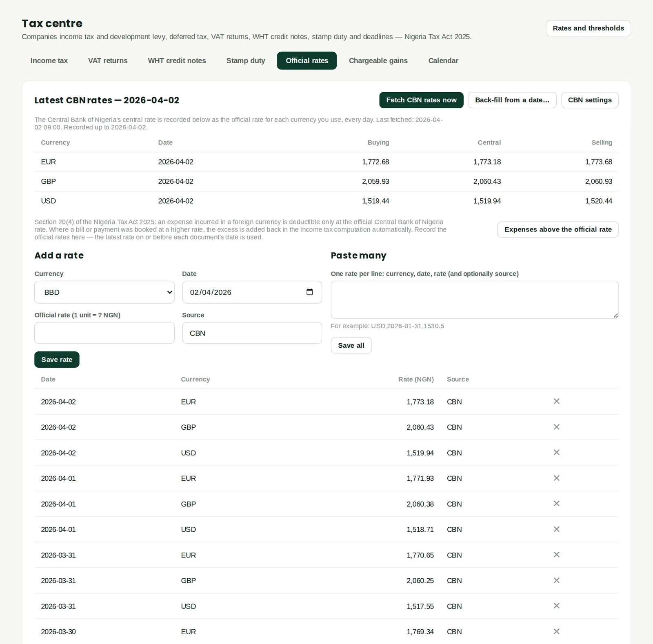653x644 pixels.
Task: Open the date picker calendar icon
Action: pyautogui.click(x=309, y=292)
